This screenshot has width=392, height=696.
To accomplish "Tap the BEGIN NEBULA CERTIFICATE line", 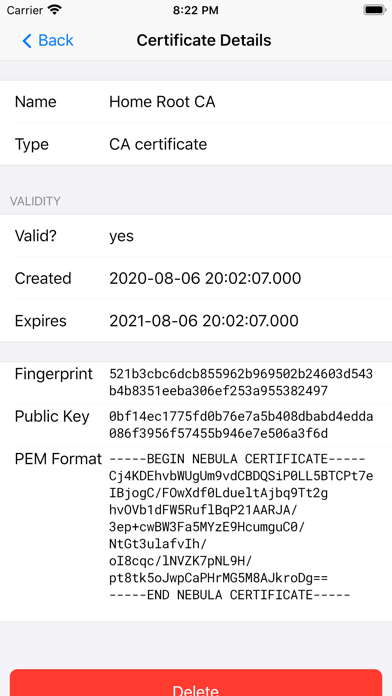I will (237, 459).
